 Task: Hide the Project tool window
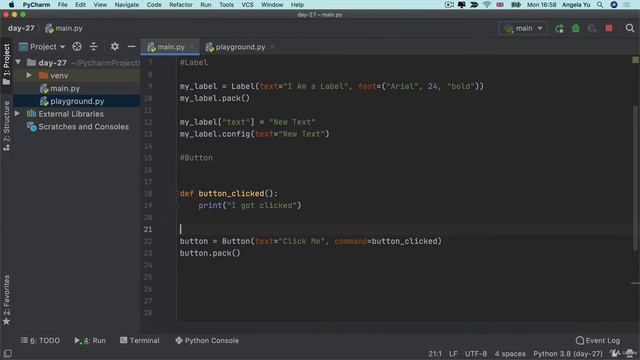(x=131, y=47)
